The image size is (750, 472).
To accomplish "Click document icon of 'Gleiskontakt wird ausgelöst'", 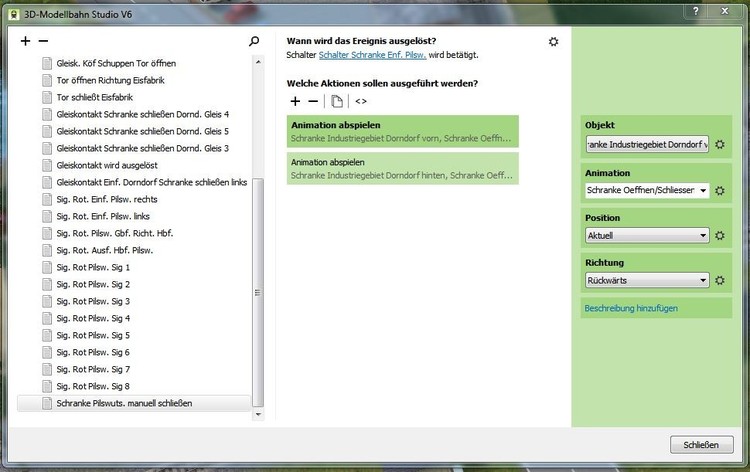I will point(47,165).
